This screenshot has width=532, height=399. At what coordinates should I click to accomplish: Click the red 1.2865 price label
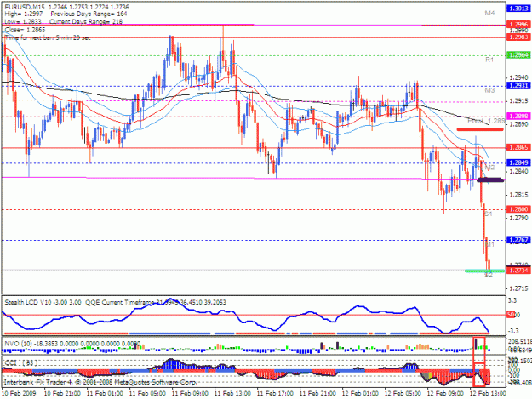[518, 147]
